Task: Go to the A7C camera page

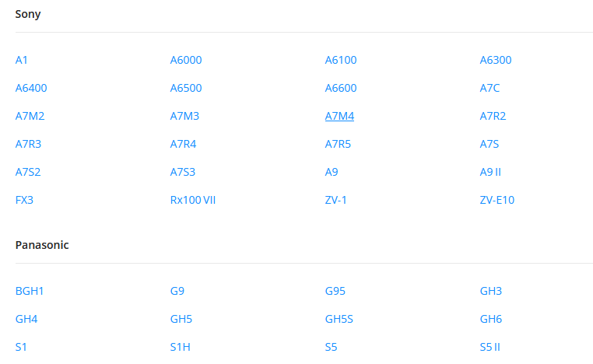Action: tap(489, 88)
